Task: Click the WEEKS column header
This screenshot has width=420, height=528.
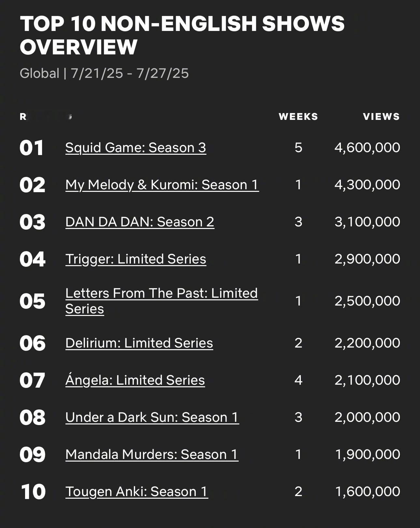Action: pos(298,117)
